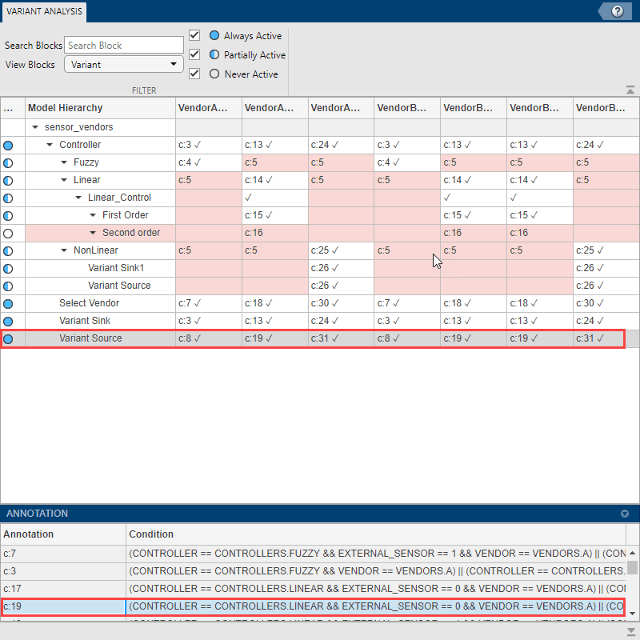Click the c:7 cell in first VendorB column
This screenshot has width=640, height=640.
click(x=407, y=303)
